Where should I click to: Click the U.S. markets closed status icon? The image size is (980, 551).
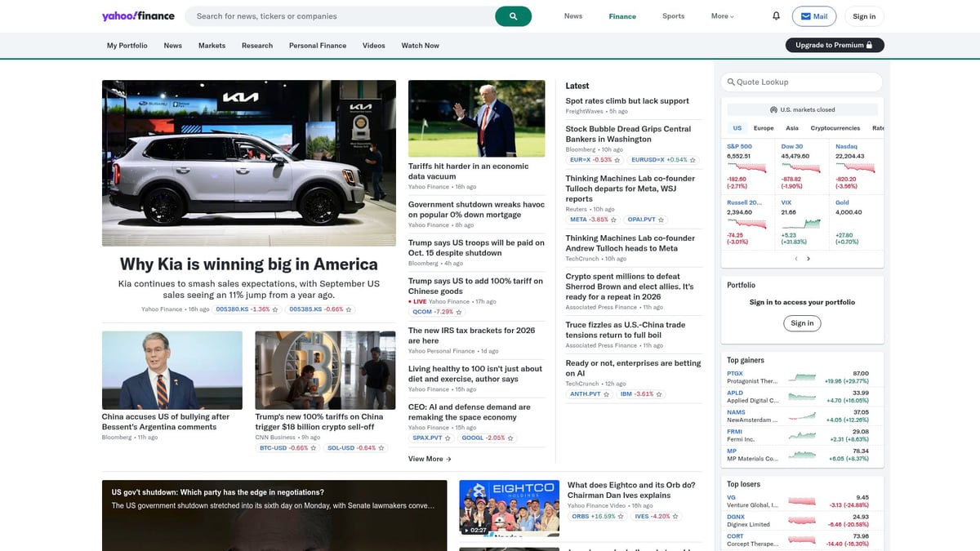(773, 109)
